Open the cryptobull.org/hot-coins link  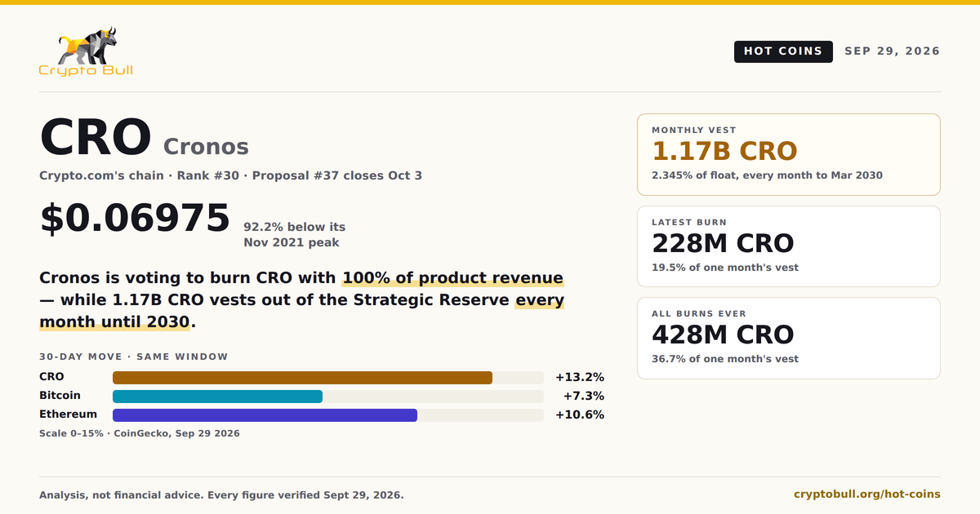867,494
